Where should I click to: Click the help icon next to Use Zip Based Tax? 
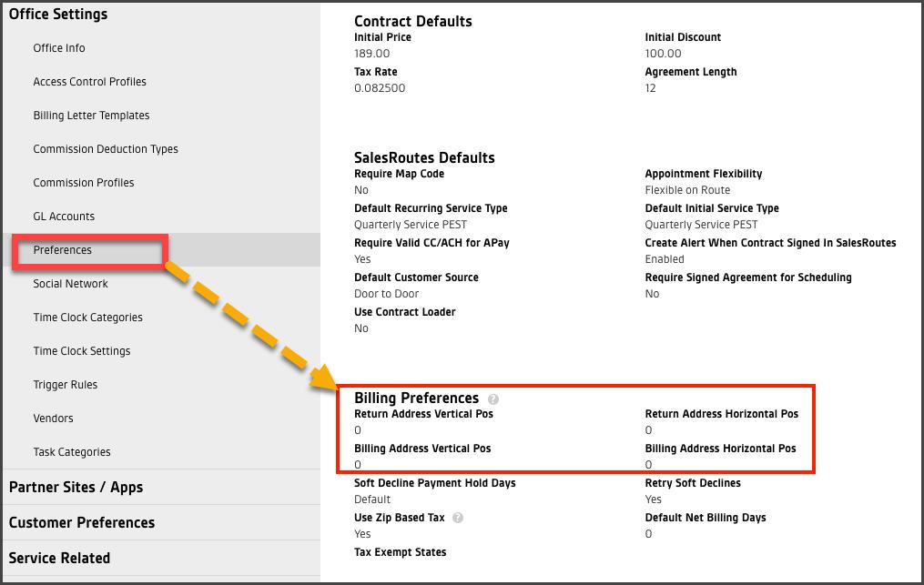[458, 518]
